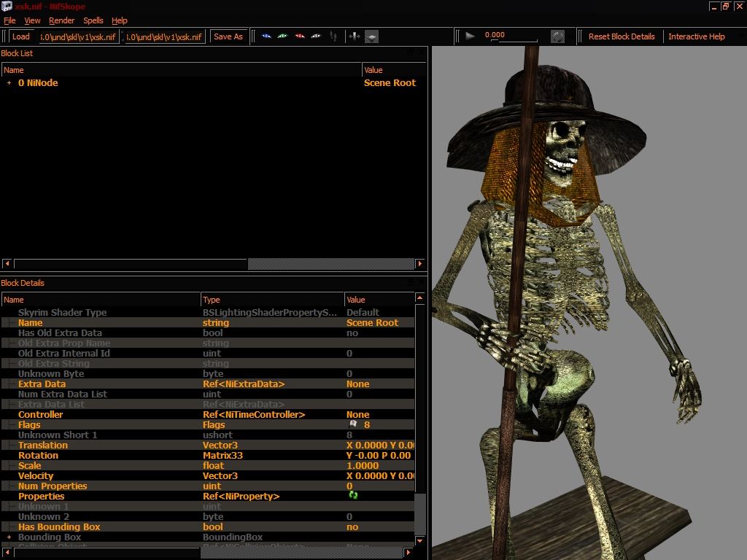The image size is (747, 560).
Task: Select the Old Extra Internal Id row
Action: (x=208, y=354)
